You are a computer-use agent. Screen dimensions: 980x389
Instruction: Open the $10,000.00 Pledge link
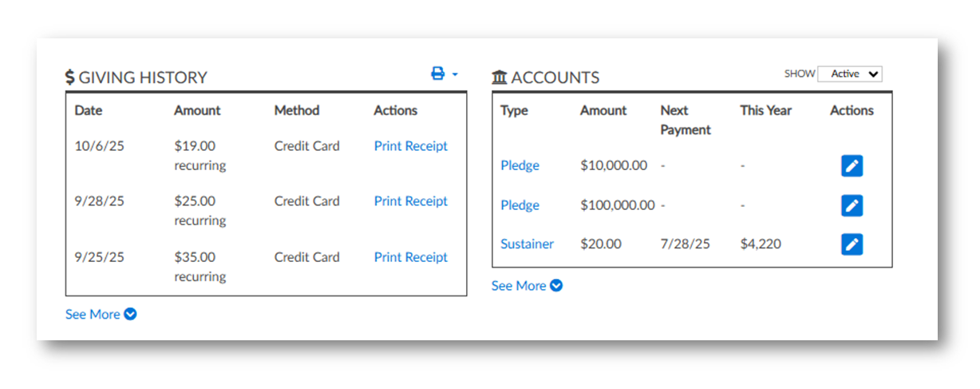(x=520, y=166)
